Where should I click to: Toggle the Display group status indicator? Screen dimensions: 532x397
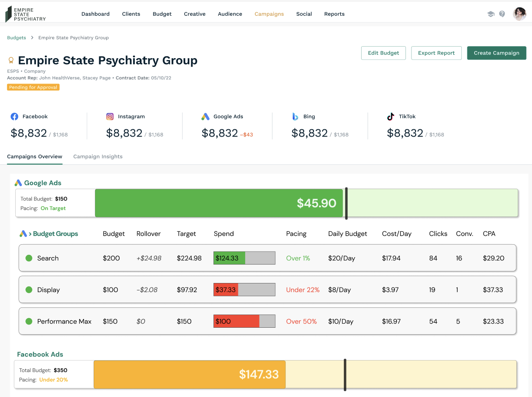29,290
